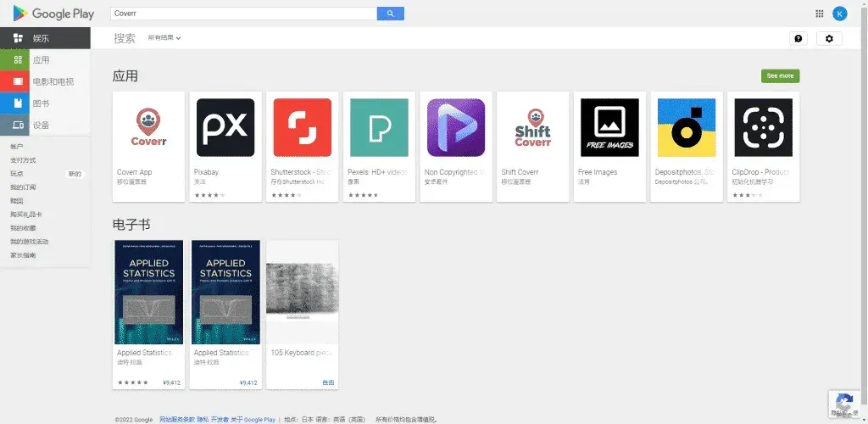Click the 自由 free label on 105 Keyboard

pyautogui.click(x=328, y=382)
